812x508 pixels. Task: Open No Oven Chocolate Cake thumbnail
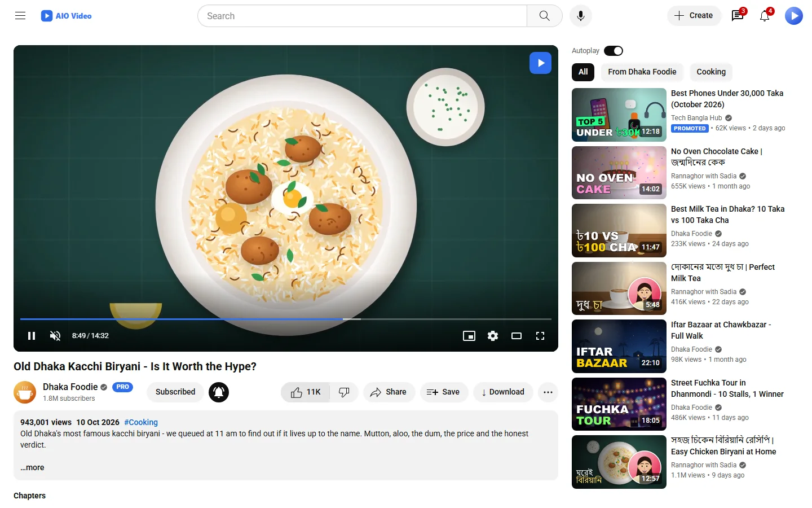click(619, 173)
